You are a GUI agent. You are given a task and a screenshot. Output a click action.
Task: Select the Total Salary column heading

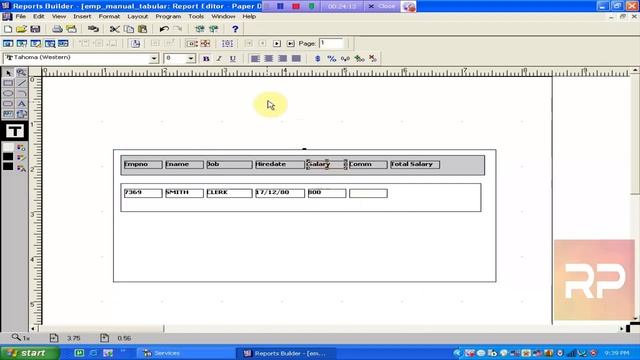415,164
